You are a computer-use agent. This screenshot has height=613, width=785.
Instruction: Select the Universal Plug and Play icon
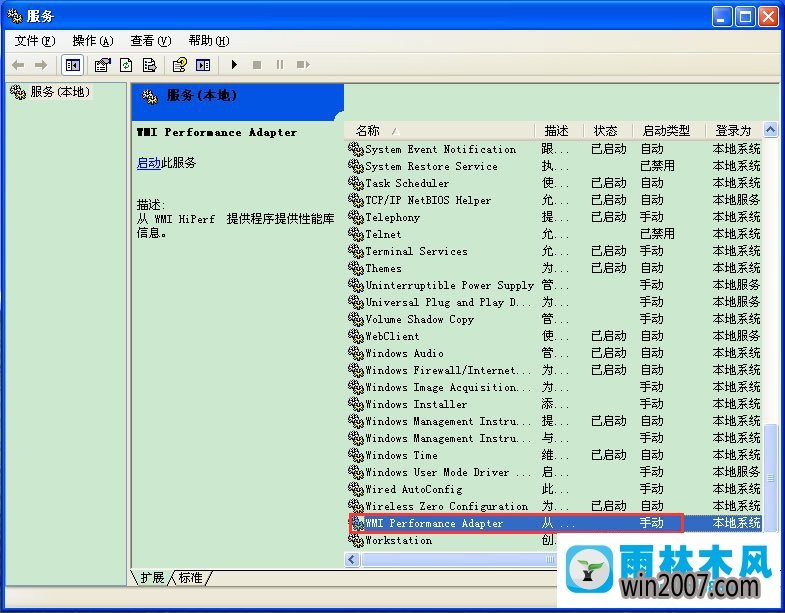coord(355,302)
